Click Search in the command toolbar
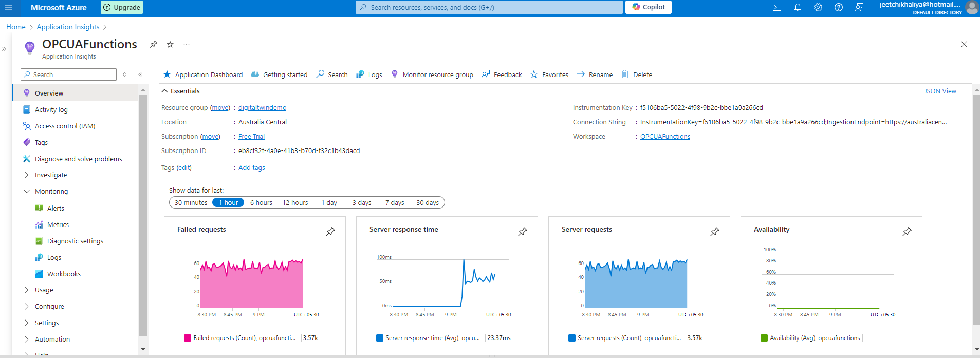This screenshot has height=358, width=980. click(x=332, y=74)
